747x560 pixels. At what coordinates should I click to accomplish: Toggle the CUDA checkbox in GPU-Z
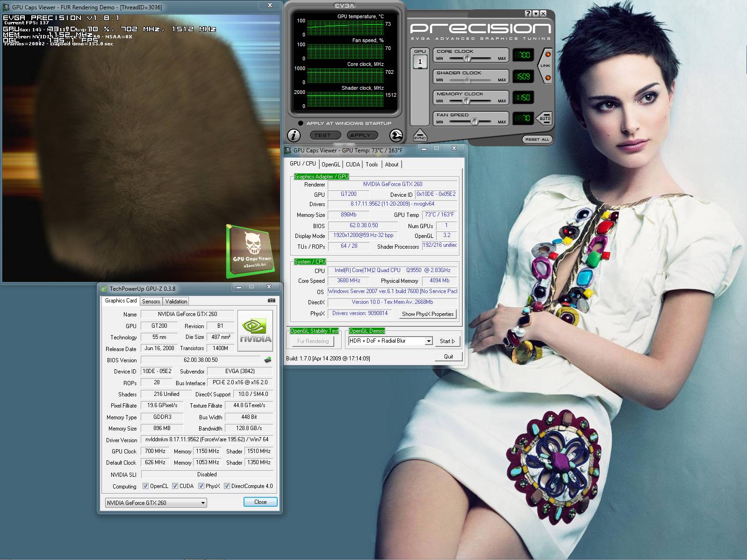pyautogui.click(x=175, y=486)
